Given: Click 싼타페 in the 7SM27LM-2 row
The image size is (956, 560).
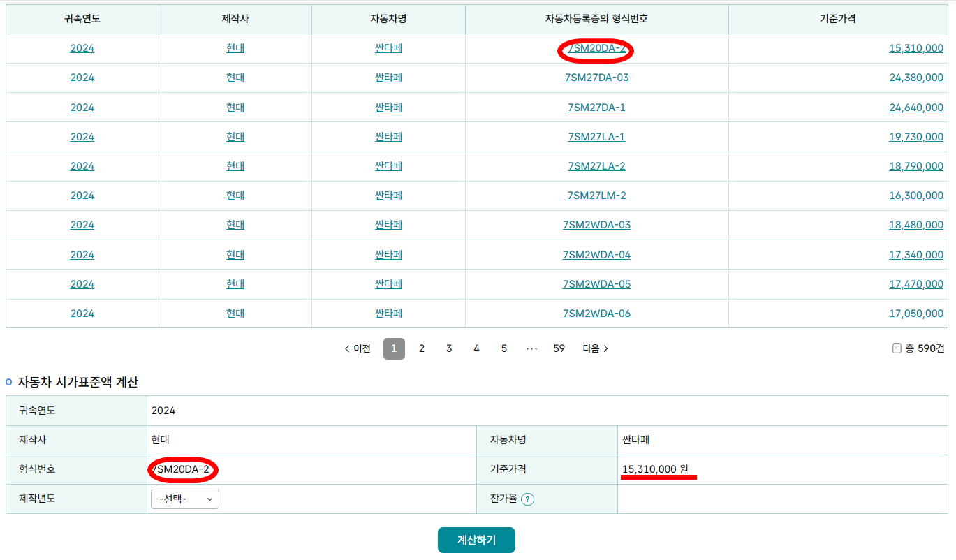Looking at the screenshot, I should 388,196.
